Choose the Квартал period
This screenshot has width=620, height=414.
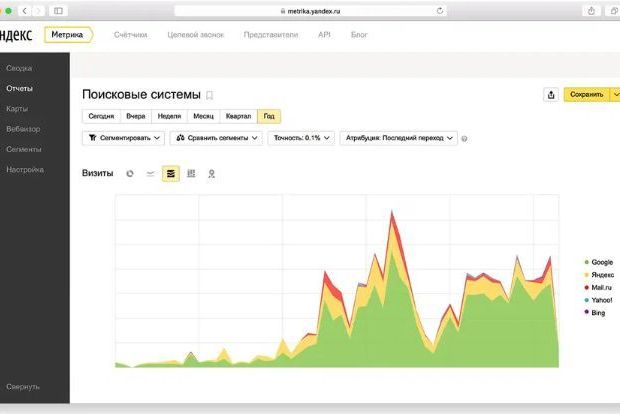[238, 116]
